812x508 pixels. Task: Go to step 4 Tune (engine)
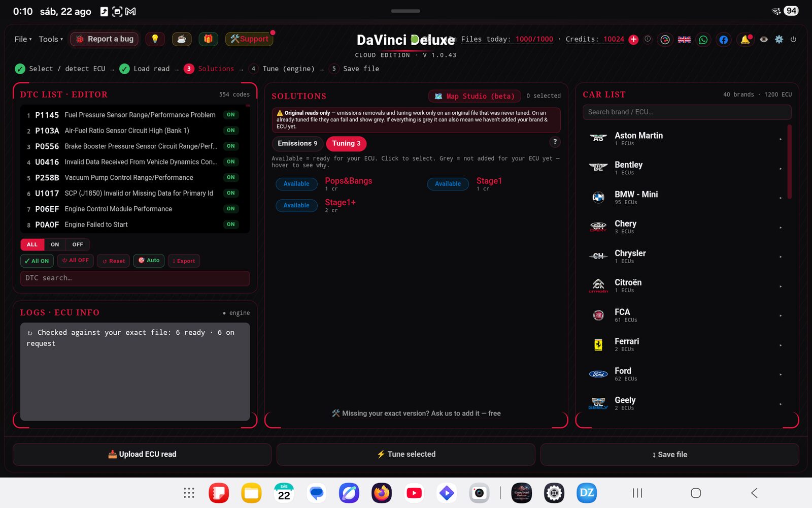pyautogui.click(x=282, y=69)
